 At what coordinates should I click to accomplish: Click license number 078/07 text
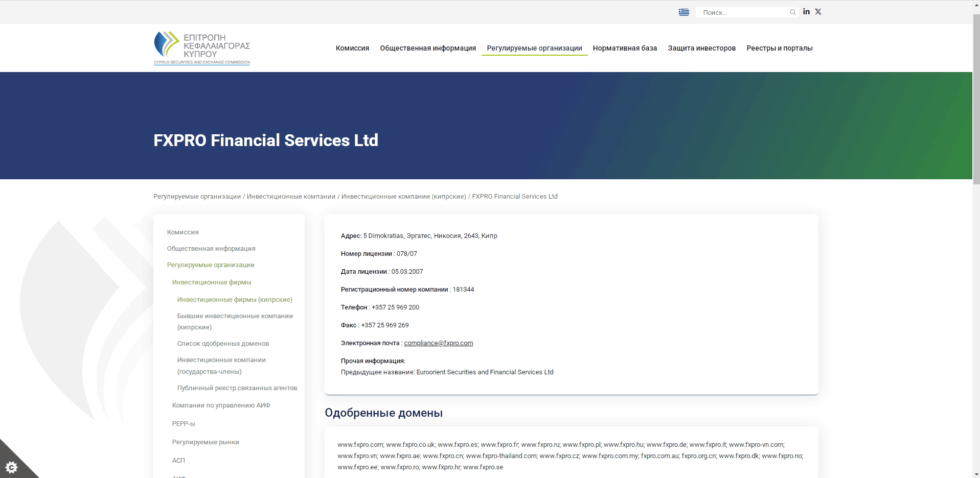tap(406, 254)
